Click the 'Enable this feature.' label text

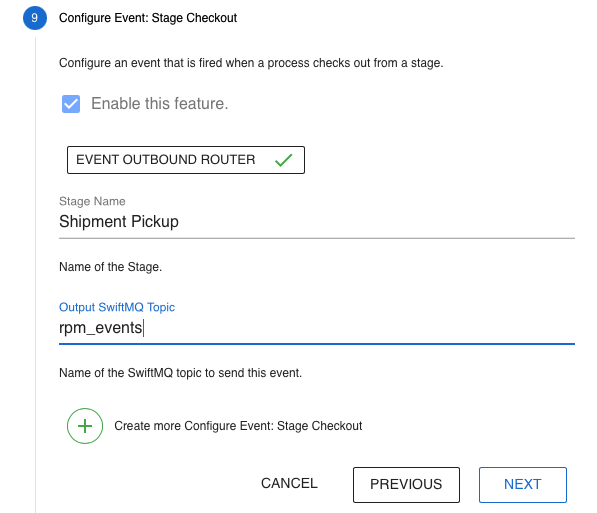pyautogui.click(x=160, y=104)
